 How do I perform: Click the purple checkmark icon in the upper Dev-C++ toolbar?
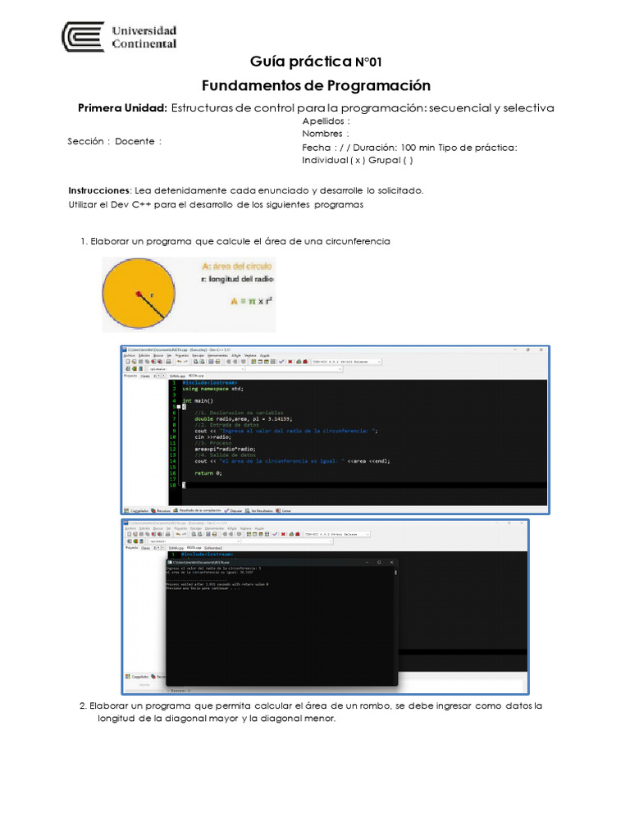point(281,362)
